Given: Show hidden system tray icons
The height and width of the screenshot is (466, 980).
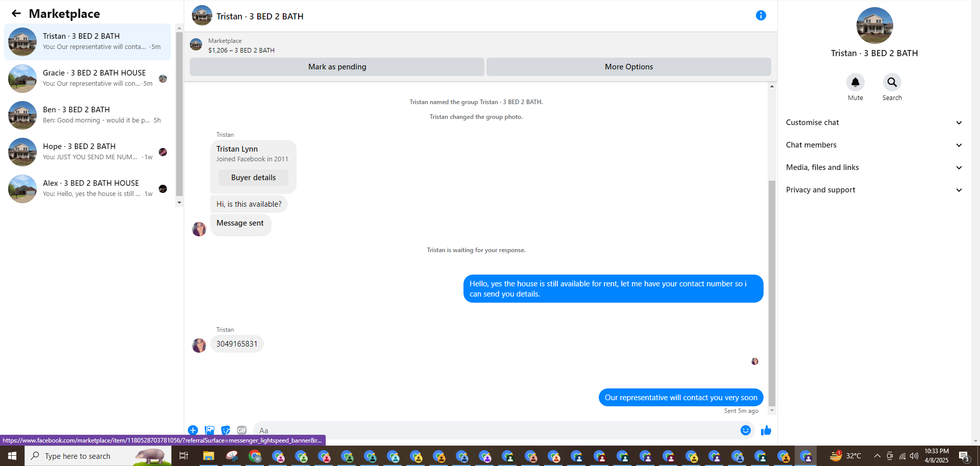Looking at the screenshot, I should point(877,456).
